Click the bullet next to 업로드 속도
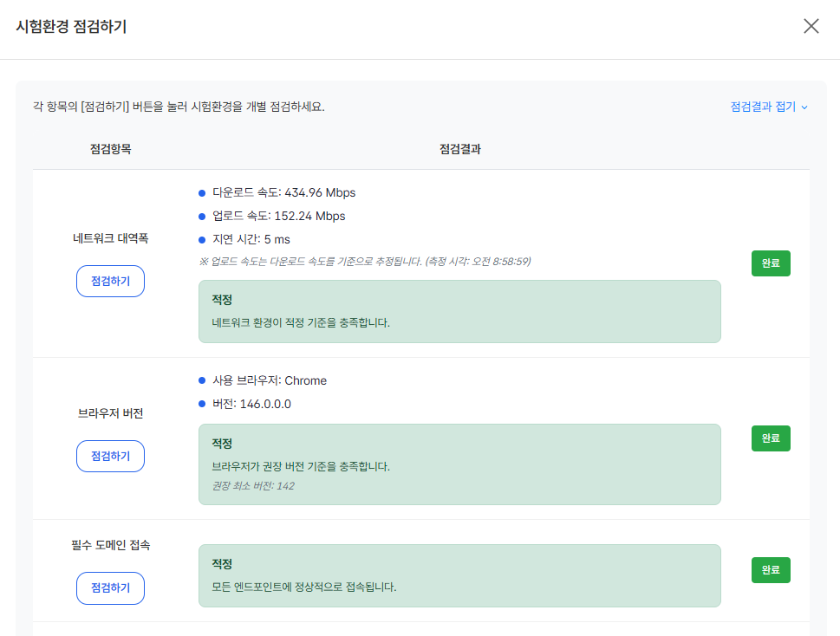Image resolution: width=840 pixels, height=636 pixels. (200, 216)
